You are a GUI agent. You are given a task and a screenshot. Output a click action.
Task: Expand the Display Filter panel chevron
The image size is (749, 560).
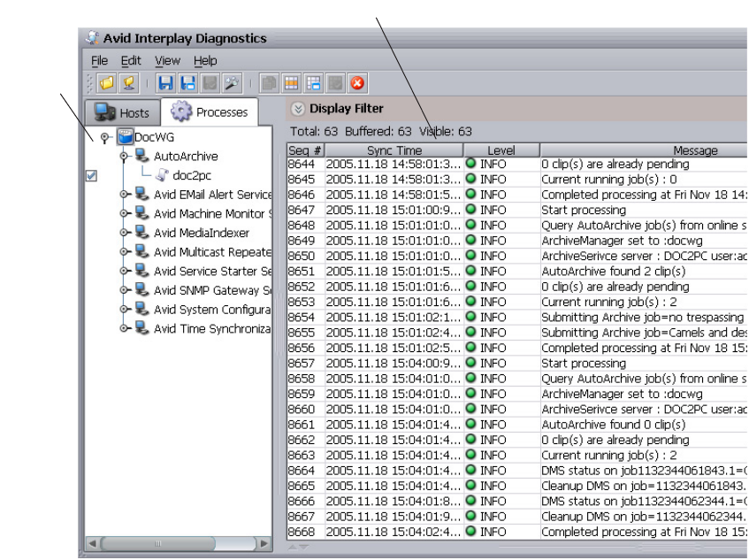coord(296,110)
